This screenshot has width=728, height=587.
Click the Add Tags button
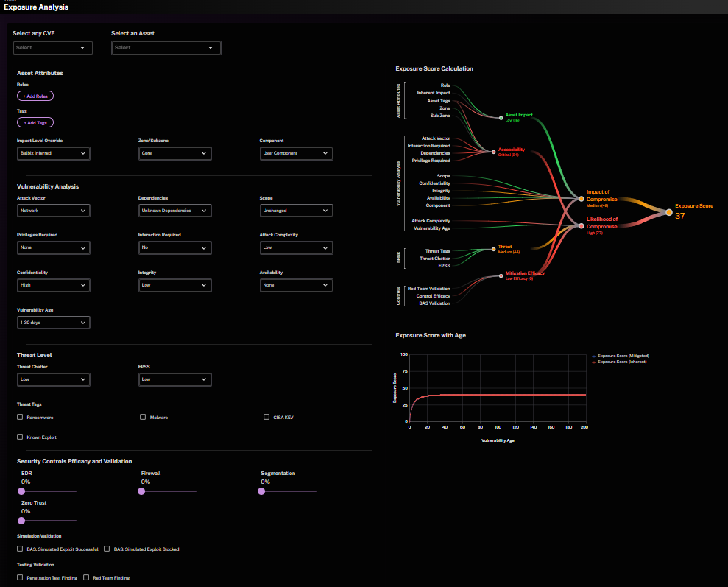point(35,122)
